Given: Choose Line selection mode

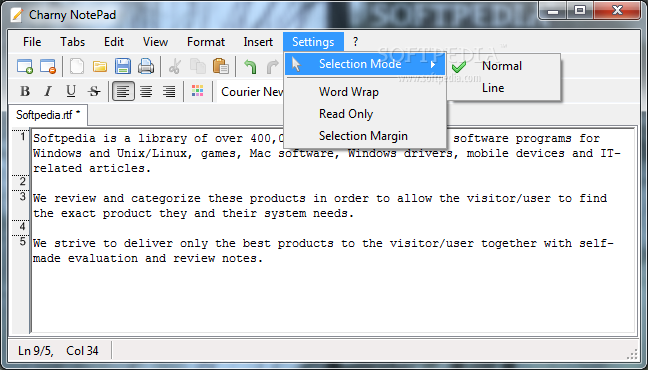Looking at the screenshot, I should pyautogui.click(x=503, y=88).
